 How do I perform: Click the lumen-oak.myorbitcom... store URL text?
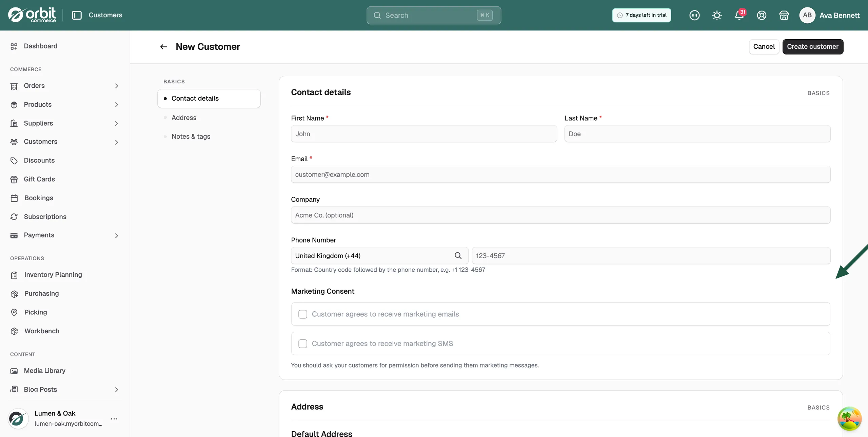[x=68, y=424]
